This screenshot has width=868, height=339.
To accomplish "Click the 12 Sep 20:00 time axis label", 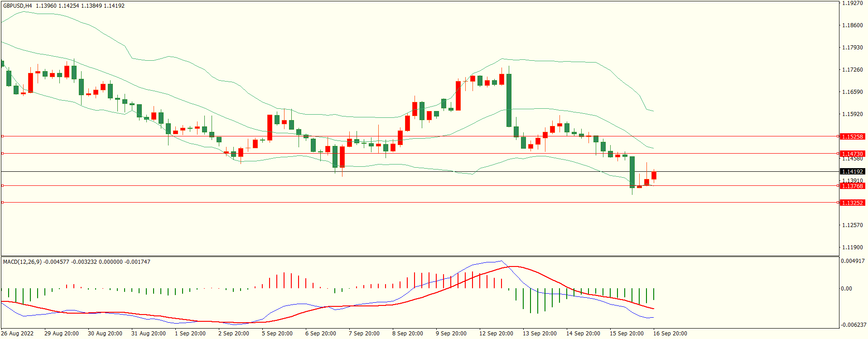I will (496, 334).
